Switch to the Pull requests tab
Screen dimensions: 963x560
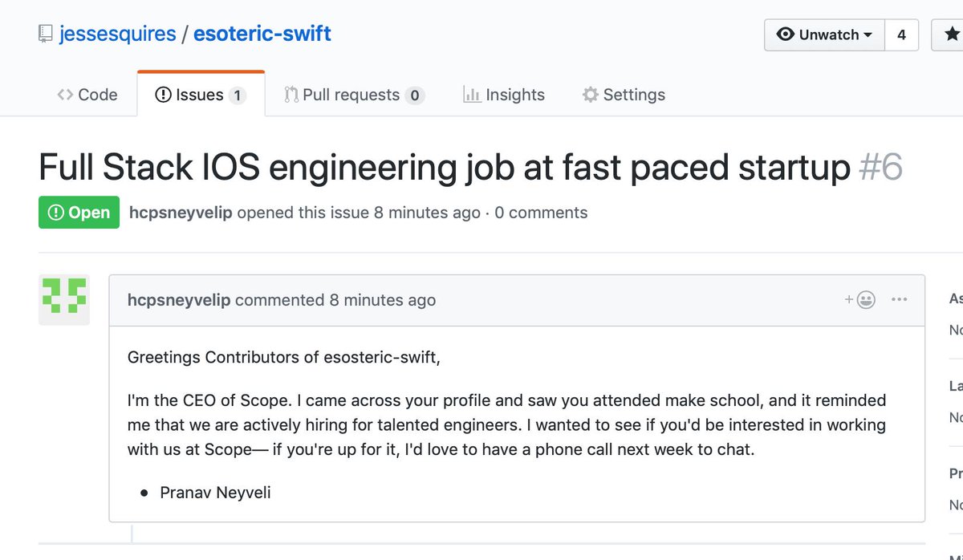354,95
